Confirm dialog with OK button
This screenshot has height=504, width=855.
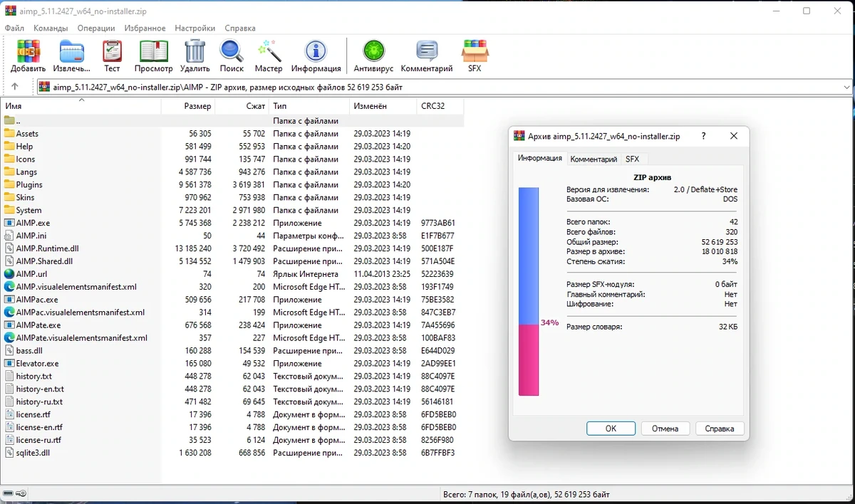click(611, 429)
